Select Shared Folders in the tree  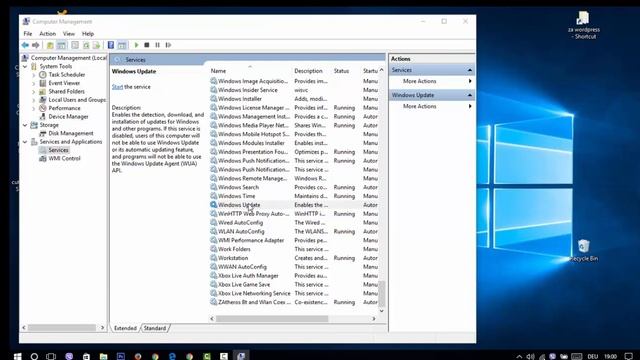click(67, 91)
